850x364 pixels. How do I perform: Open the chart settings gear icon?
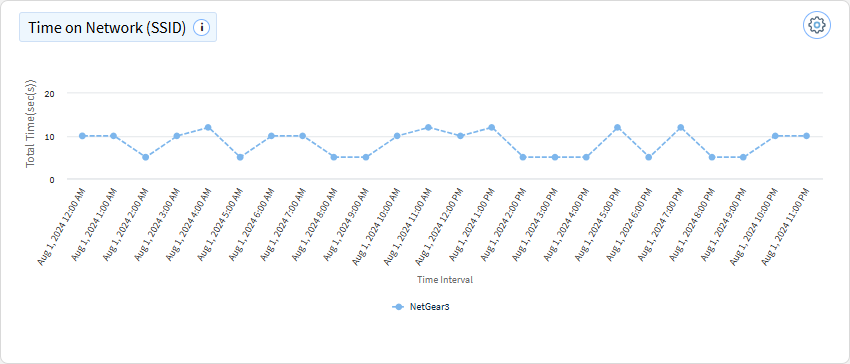816,25
